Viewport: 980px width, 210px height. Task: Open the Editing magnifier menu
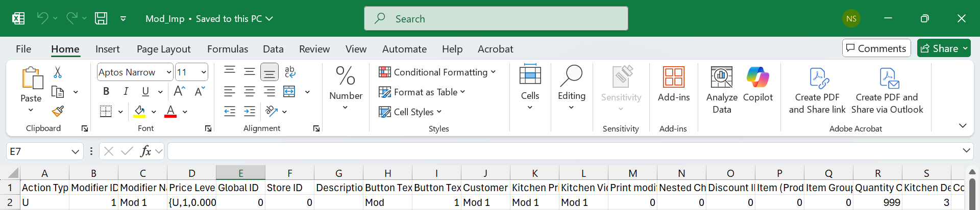[571, 88]
